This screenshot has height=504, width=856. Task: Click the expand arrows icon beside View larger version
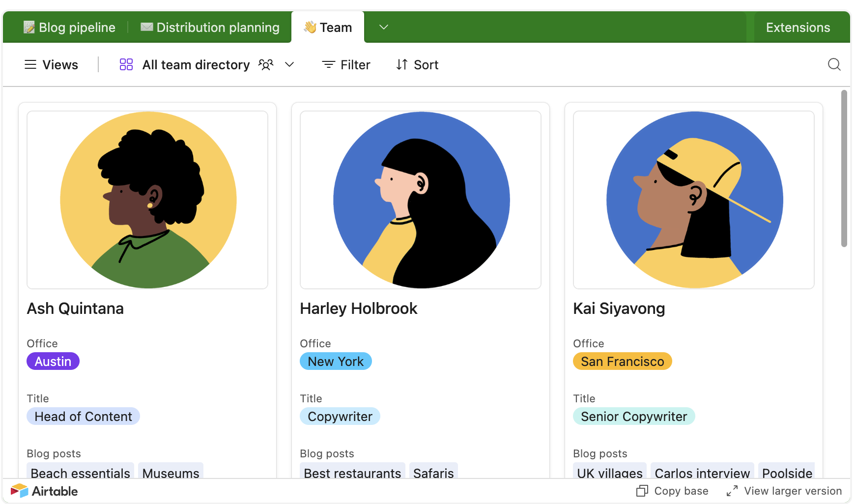(733, 491)
